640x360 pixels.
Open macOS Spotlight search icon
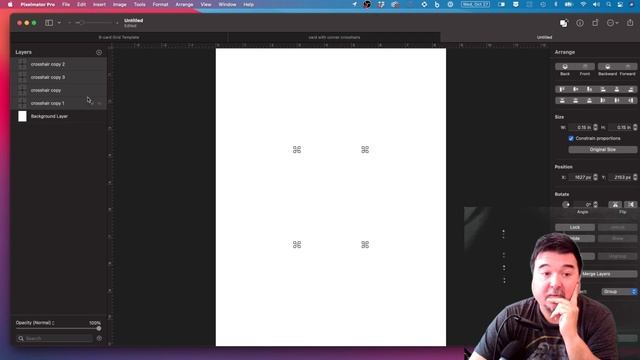click(608, 4)
